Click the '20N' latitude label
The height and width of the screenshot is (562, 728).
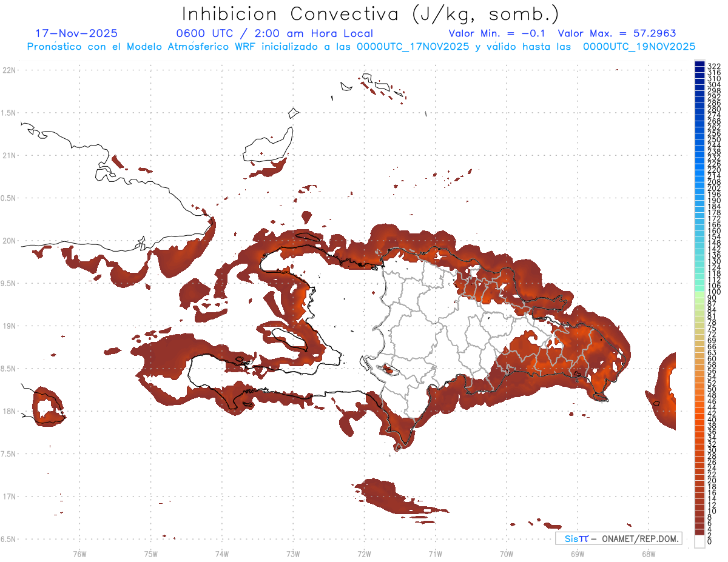tap(8, 241)
